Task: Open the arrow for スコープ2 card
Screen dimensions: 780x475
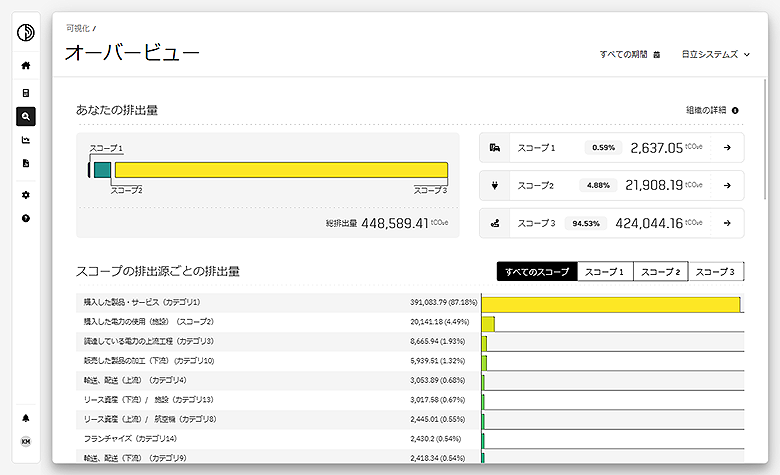Action: pos(727,186)
